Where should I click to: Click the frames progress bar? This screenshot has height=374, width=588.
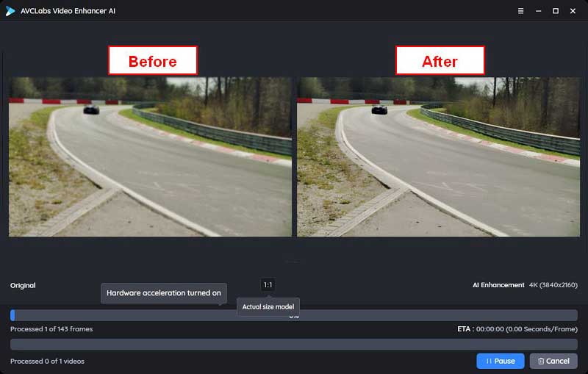pyautogui.click(x=294, y=315)
